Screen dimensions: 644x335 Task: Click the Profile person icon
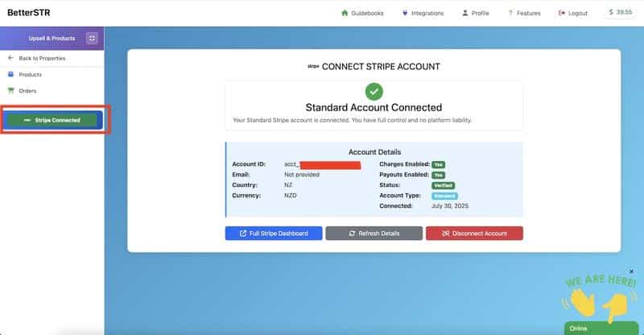465,13
